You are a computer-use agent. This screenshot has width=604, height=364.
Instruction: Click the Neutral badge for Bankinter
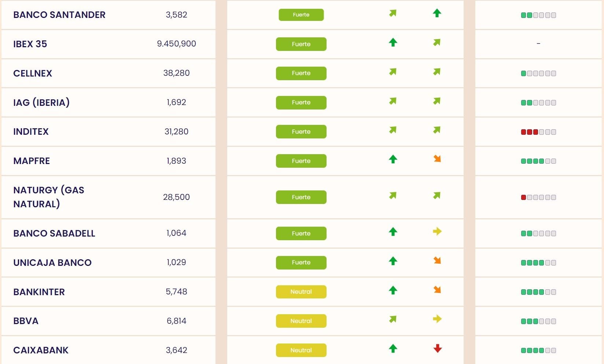tap(301, 292)
